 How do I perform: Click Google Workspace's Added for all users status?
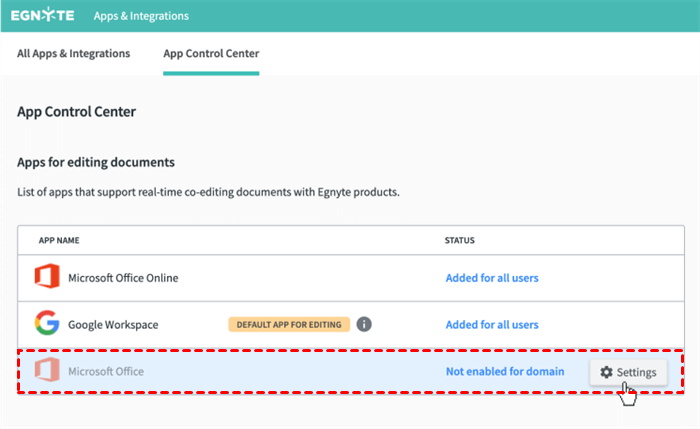pos(492,325)
